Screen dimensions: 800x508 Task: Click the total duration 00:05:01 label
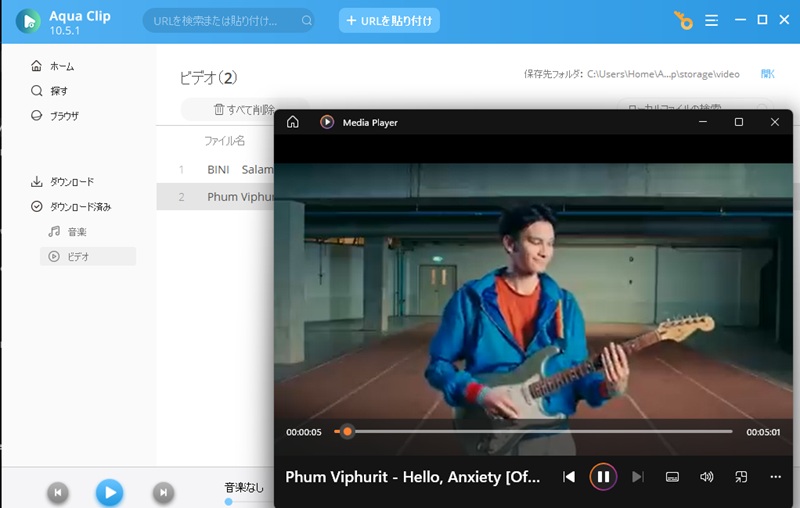point(763,432)
